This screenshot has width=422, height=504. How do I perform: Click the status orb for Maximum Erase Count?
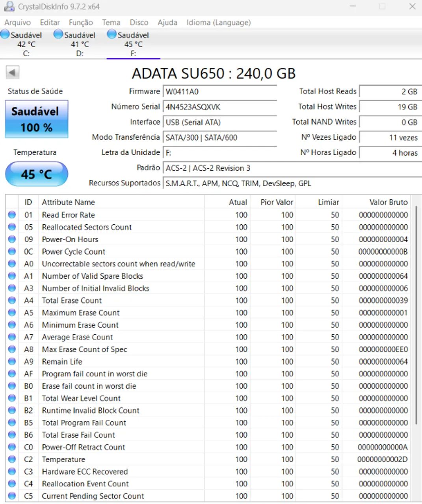(x=12, y=312)
